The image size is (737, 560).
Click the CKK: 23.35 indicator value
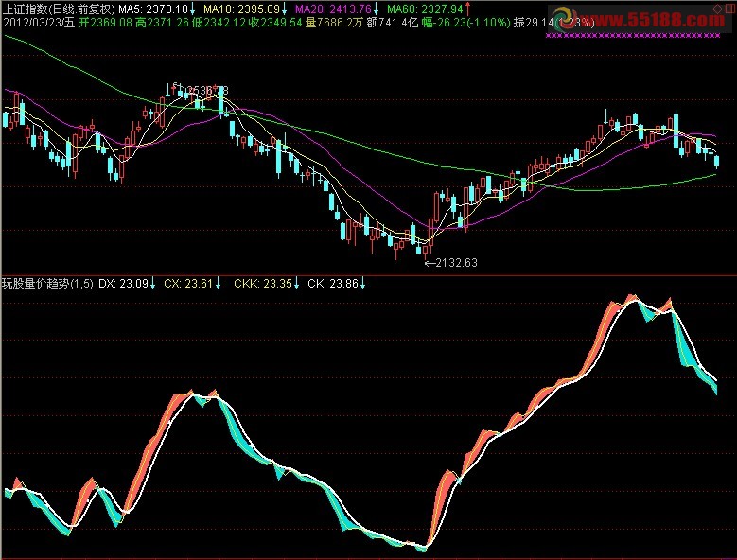pyautogui.click(x=262, y=283)
